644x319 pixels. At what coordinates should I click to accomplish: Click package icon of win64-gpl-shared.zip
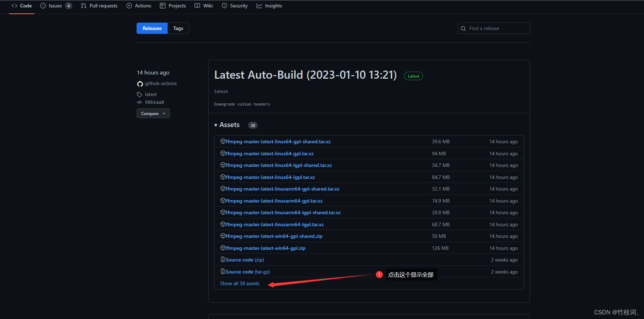click(x=223, y=236)
